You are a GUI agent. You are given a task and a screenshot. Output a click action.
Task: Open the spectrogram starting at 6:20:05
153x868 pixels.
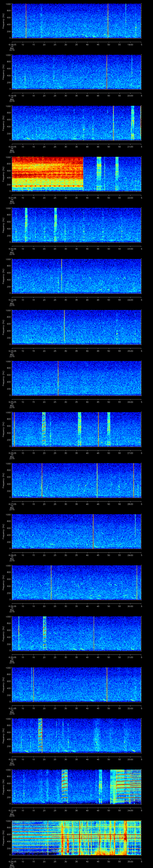click(77, 123)
